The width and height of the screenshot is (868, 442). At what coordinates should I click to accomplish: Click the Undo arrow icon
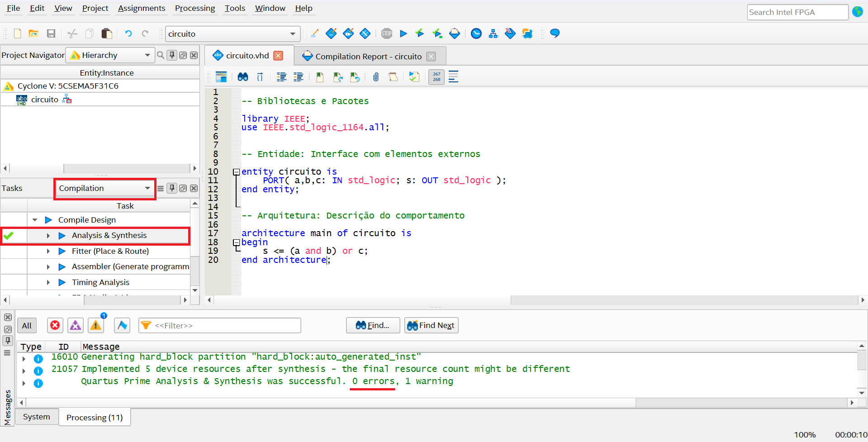(x=128, y=33)
